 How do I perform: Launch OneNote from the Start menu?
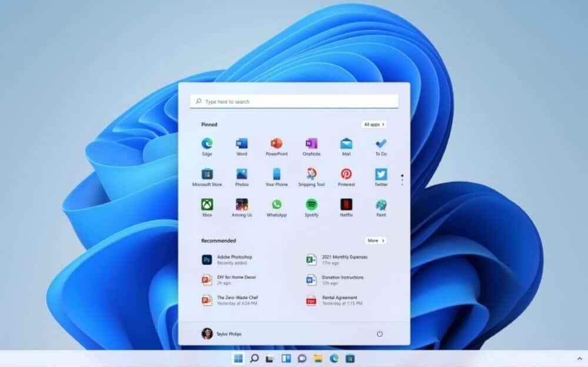click(x=311, y=144)
